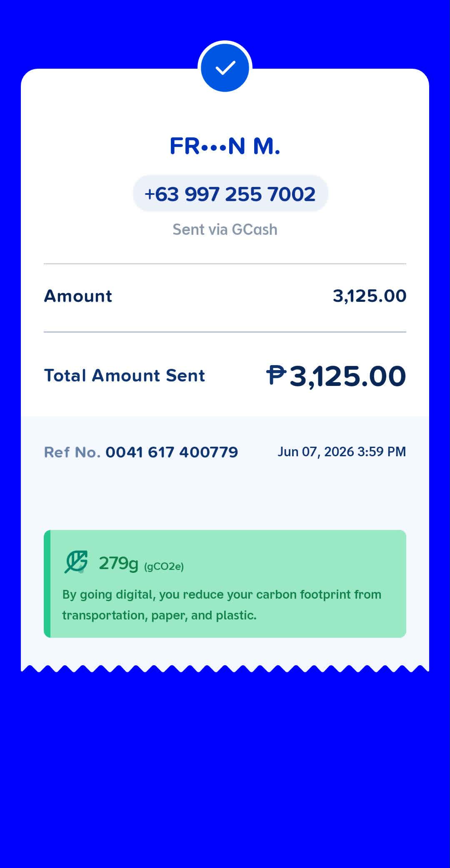Select reference number 0041 617 400779
This screenshot has width=450, height=868.
point(172,452)
